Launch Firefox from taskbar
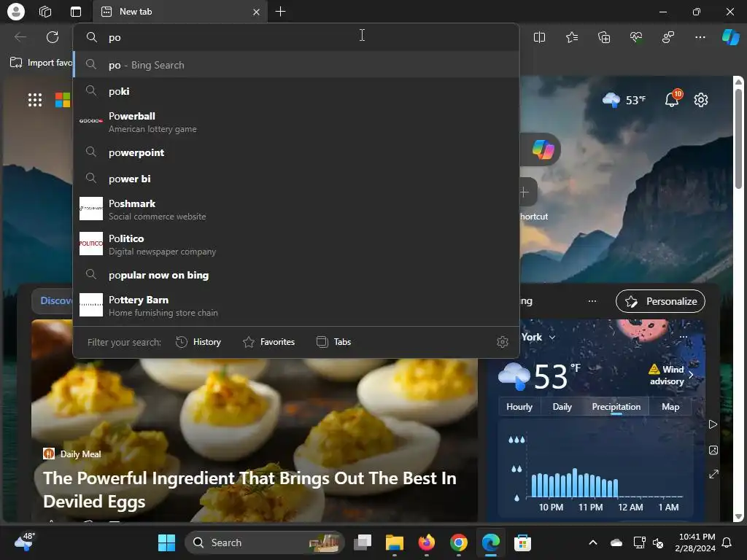 click(x=426, y=542)
